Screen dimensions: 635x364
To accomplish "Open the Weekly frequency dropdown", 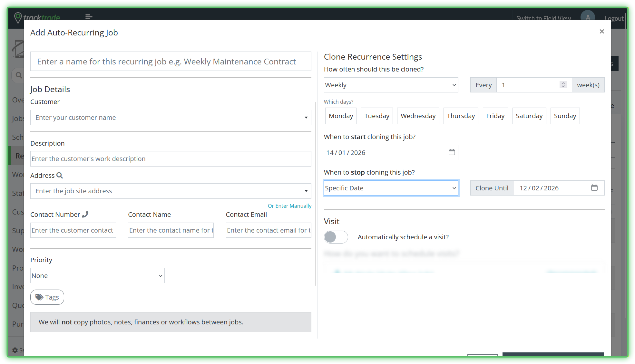I will (391, 85).
